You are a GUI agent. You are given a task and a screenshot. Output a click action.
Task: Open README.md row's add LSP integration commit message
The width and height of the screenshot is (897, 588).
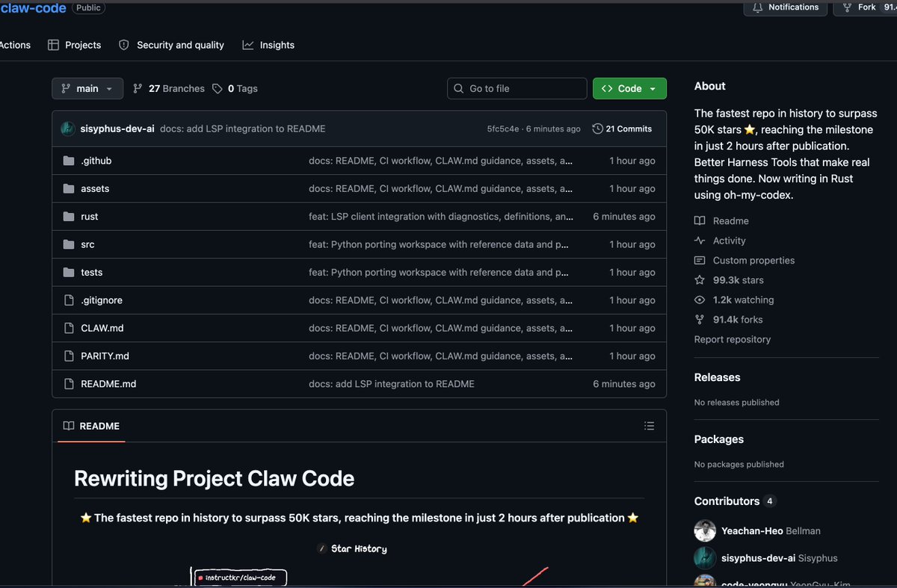[x=392, y=384]
